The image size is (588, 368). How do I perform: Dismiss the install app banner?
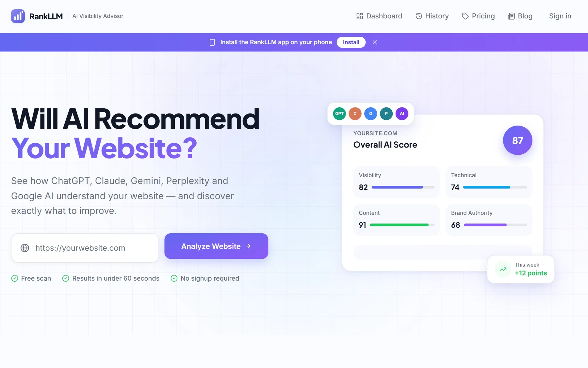point(375,42)
